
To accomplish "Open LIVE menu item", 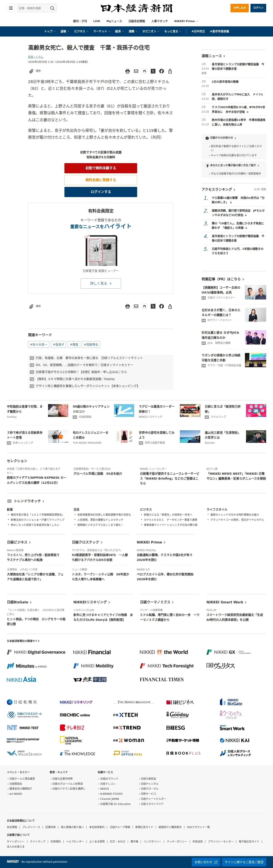I will pos(97,21).
